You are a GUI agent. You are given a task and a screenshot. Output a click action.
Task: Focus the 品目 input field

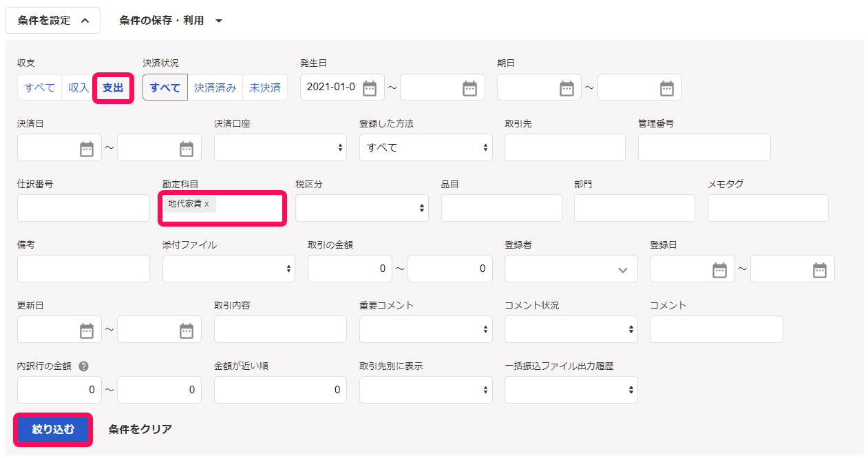[502, 208]
